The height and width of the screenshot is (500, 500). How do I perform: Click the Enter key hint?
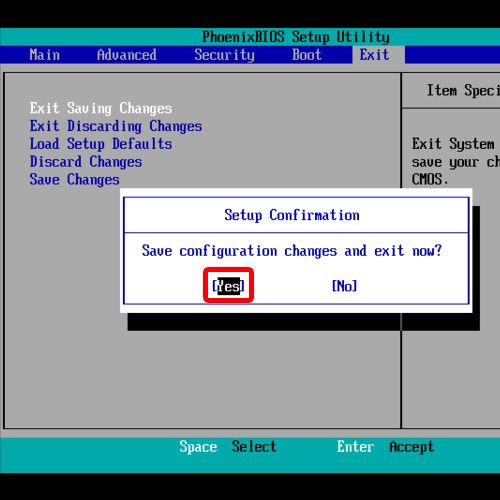coord(355,446)
